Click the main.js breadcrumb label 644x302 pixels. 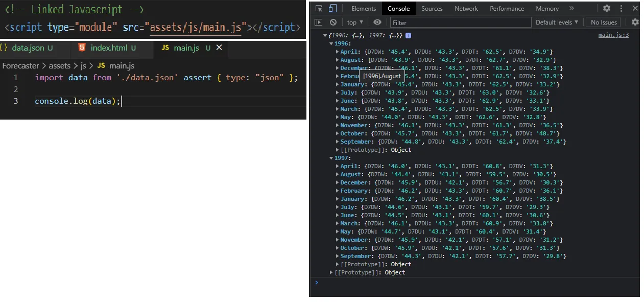(x=122, y=65)
